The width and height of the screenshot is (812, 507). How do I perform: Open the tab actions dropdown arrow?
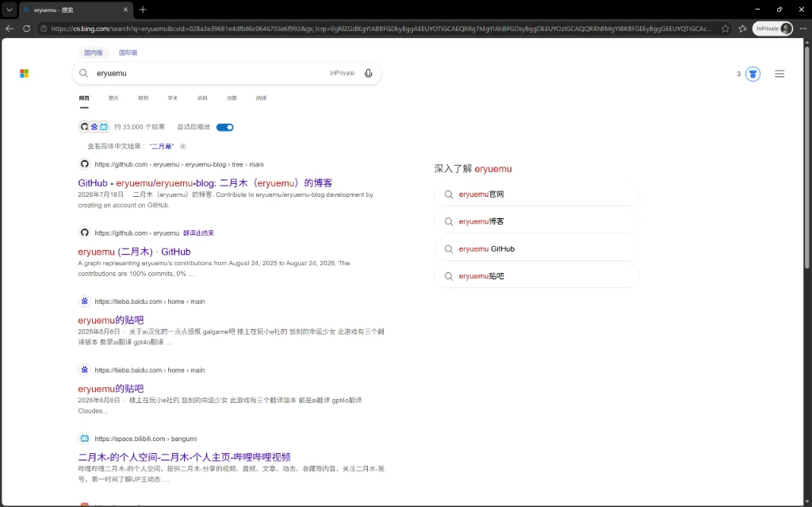pos(10,10)
